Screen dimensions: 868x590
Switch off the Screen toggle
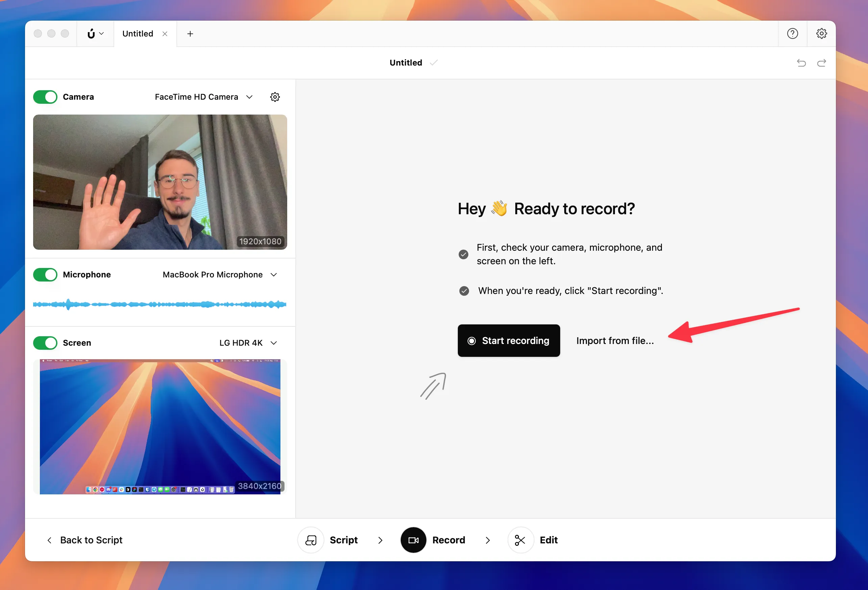[x=45, y=343]
